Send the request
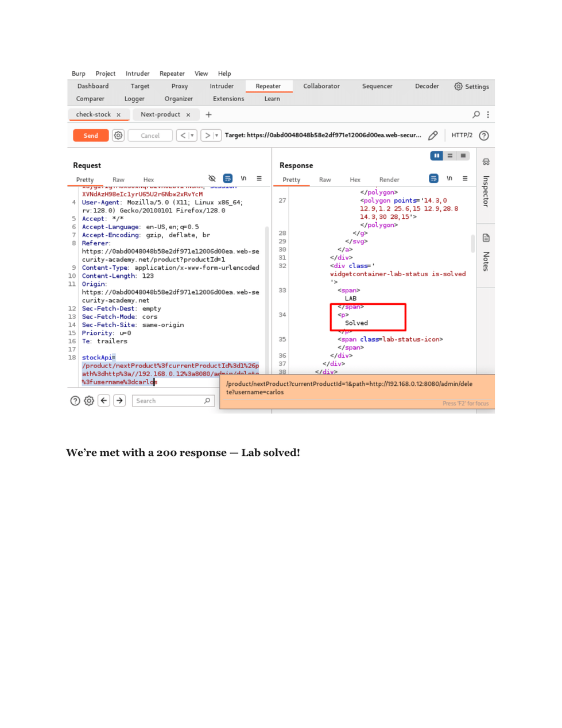The height and width of the screenshot is (728, 562). pos(91,135)
